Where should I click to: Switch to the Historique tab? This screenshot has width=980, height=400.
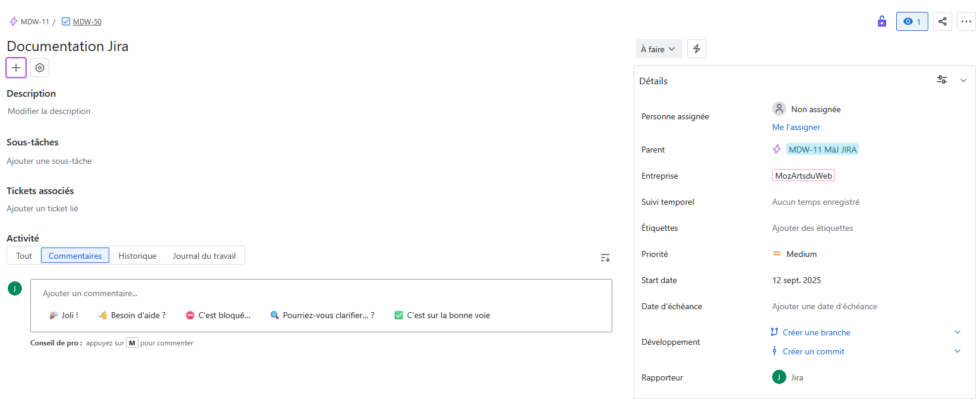click(137, 256)
